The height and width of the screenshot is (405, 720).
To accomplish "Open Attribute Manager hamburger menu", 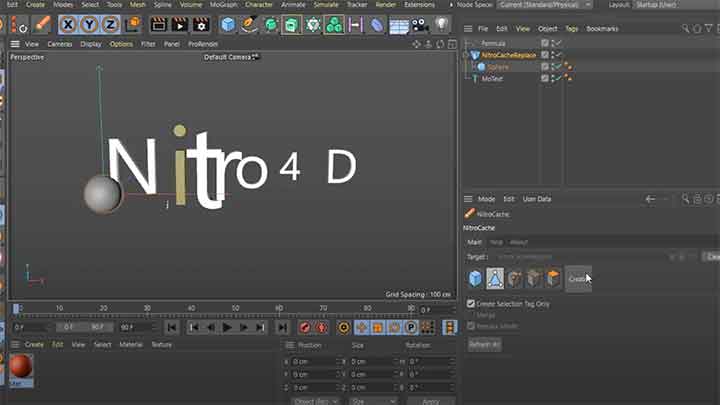I will coord(468,199).
